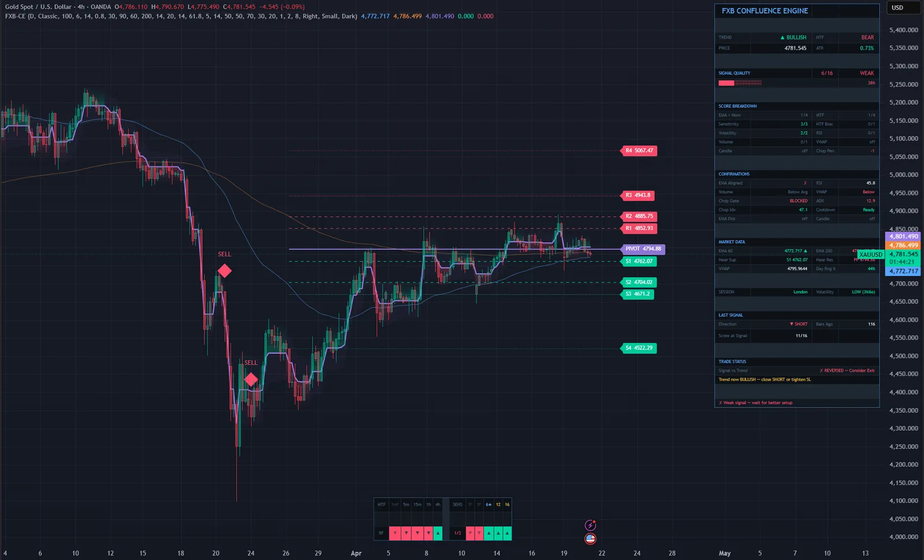This screenshot has width=924, height=560.
Task: Click the TRADE STATUS section header
Action: tap(732, 361)
